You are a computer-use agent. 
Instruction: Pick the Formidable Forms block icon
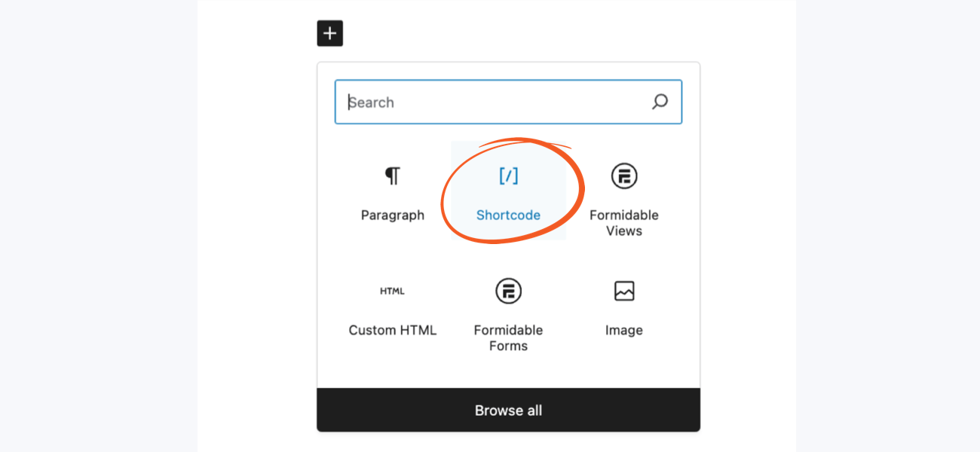pyautogui.click(x=508, y=291)
